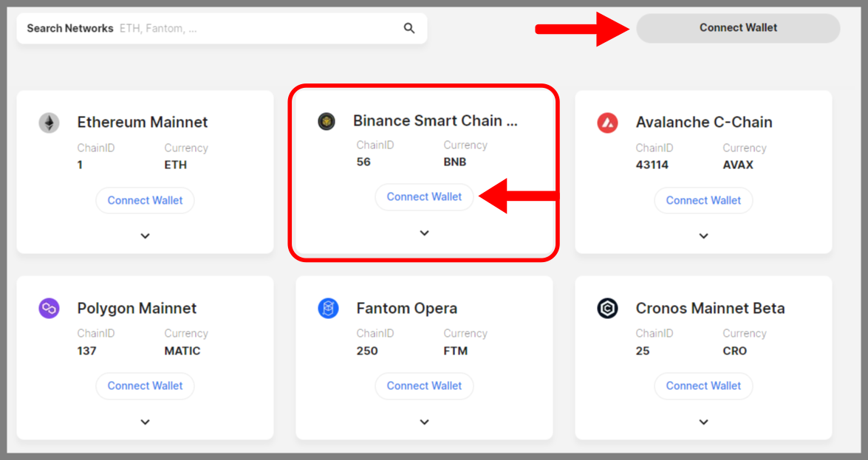868x460 pixels.
Task: Expand the Fantom Opera card chevron
Action: click(424, 422)
